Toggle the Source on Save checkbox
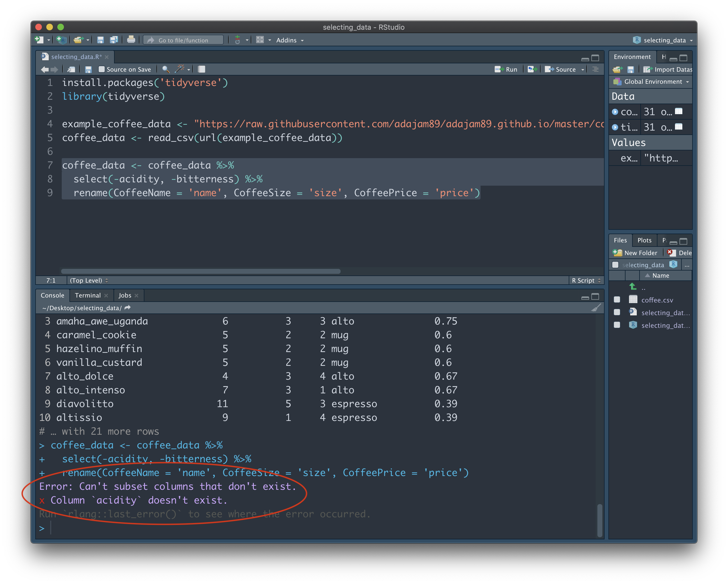The image size is (728, 584). coord(101,69)
